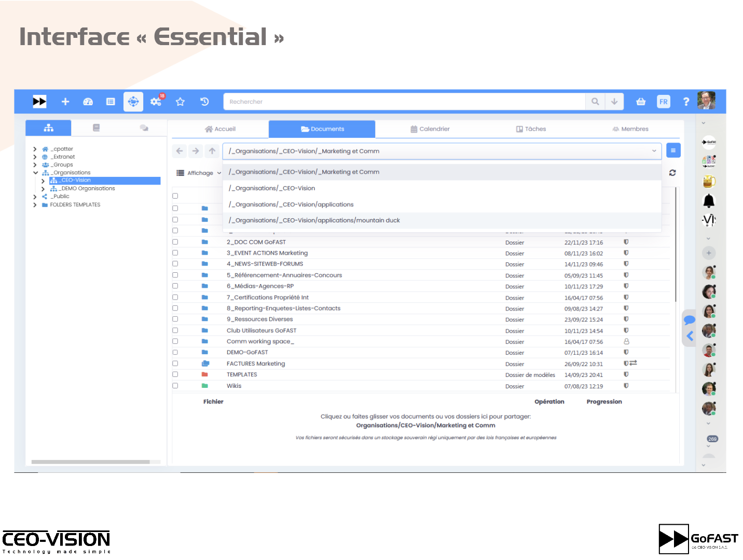Open the history clock icon
The height and width of the screenshot is (560, 743).
click(x=204, y=102)
